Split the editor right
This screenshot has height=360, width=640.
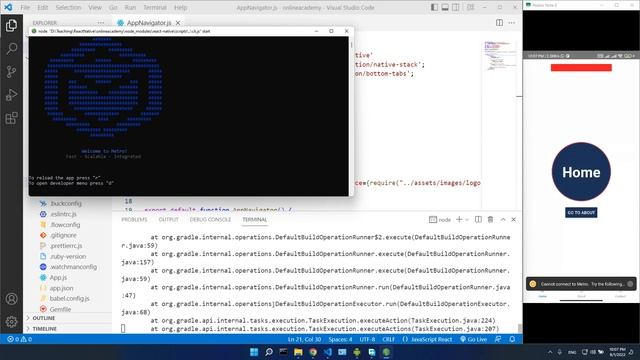point(499,23)
